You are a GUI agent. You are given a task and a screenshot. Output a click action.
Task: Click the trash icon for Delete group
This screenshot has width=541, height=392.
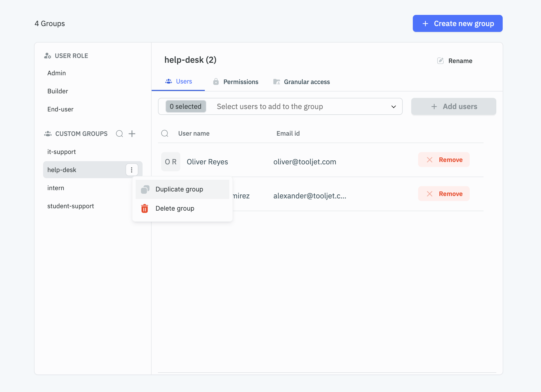tap(144, 208)
